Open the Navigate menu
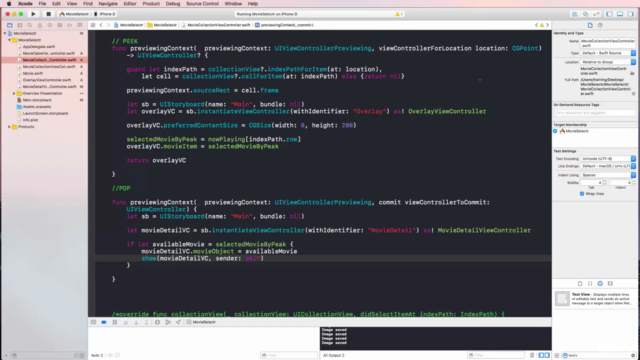The width and height of the screenshot is (640, 360). click(108, 4)
